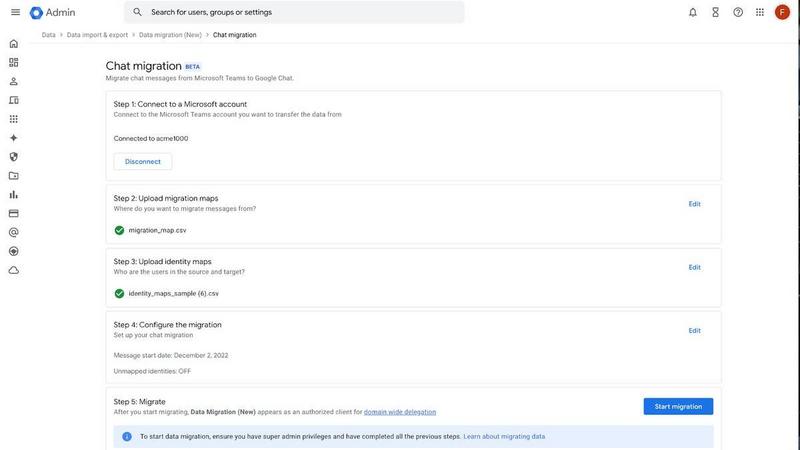Image resolution: width=800 pixels, height=450 pixels.
Task: Open Apps grid icon in the sidebar
Action: click(14, 119)
